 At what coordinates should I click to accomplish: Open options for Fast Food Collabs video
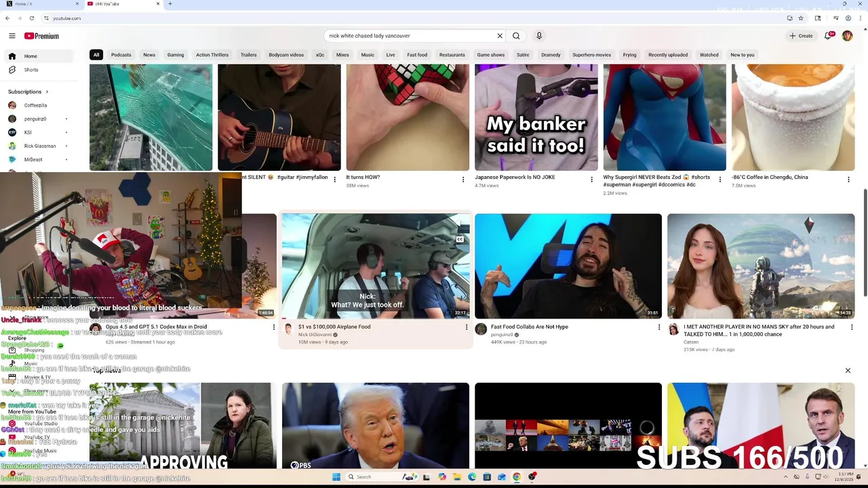click(658, 327)
